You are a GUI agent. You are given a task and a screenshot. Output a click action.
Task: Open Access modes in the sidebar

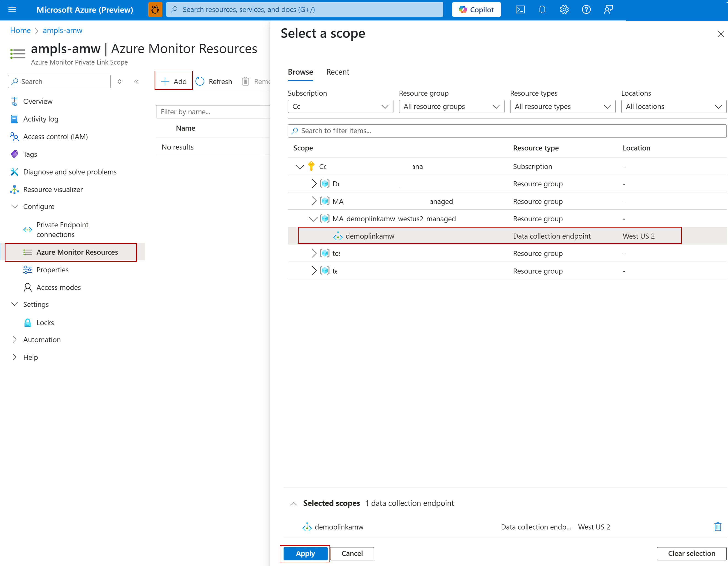click(59, 287)
